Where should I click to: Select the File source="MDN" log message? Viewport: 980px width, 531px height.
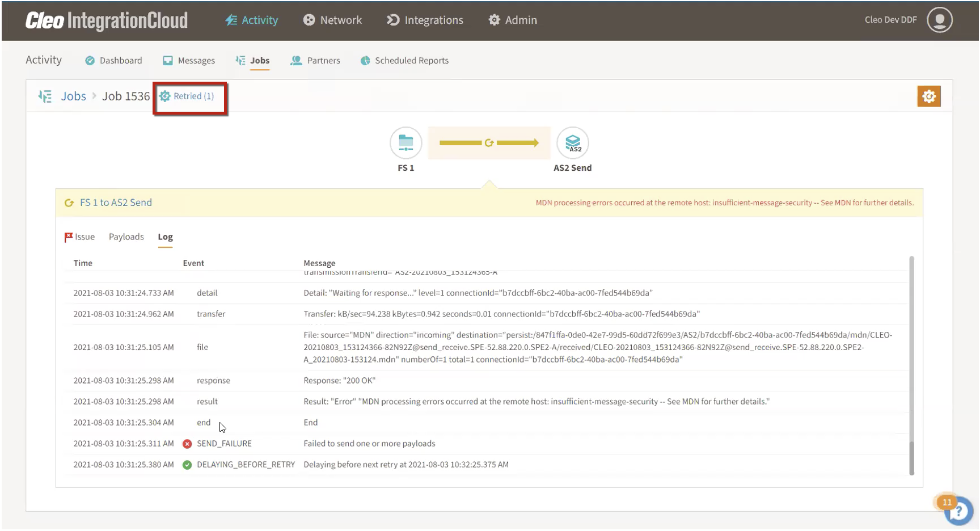pyautogui.click(x=598, y=347)
